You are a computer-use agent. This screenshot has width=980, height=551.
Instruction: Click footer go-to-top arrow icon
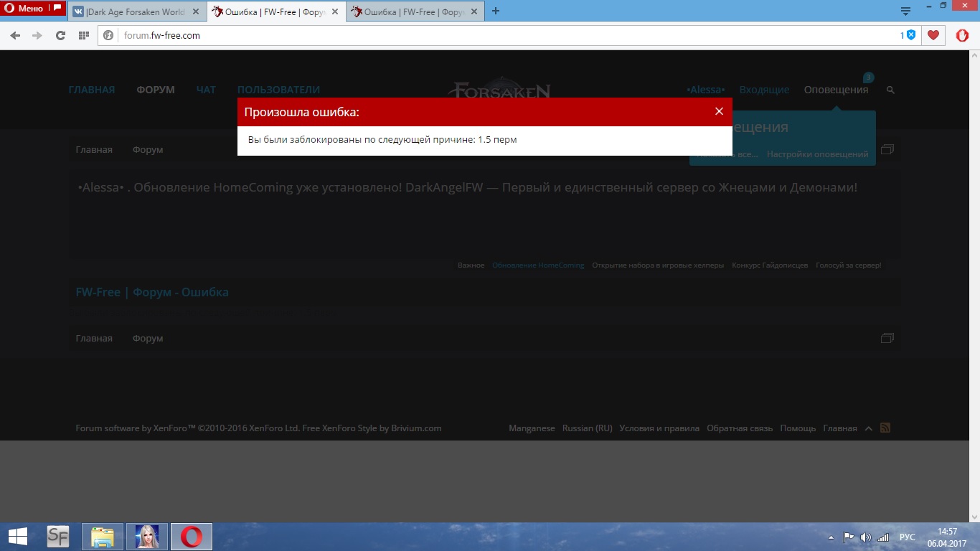pyautogui.click(x=869, y=428)
